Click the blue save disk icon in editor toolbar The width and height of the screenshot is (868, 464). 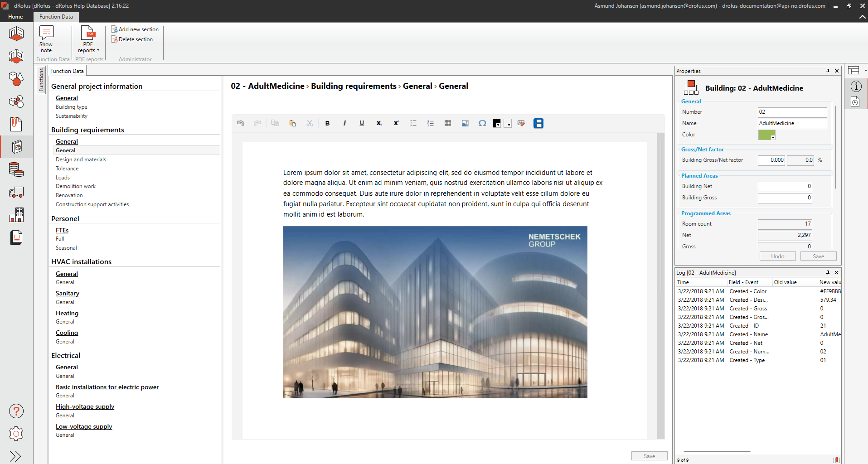click(x=538, y=123)
